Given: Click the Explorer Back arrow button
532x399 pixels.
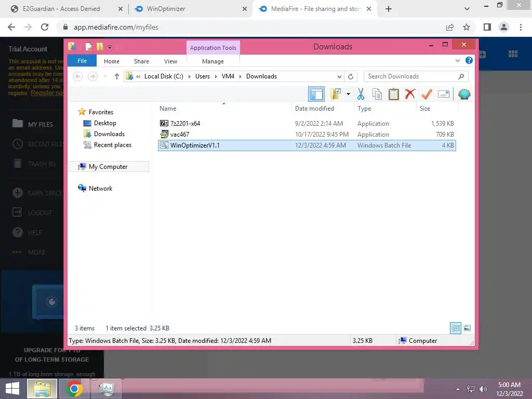Looking at the screenshot, I should coord(78,76).
